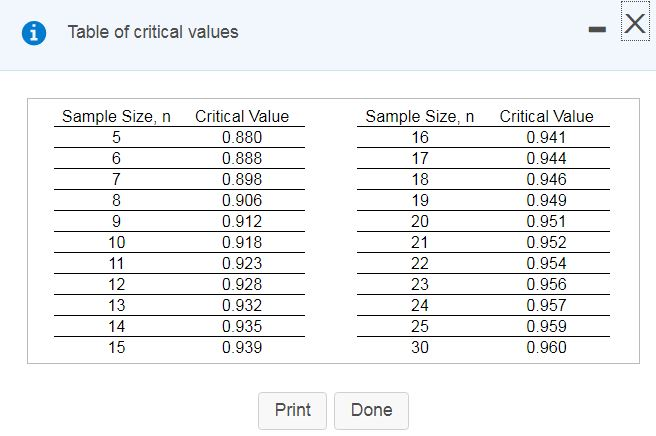Screen dimensions: 656x436
Task: Click 'Critical Value' header above 0.941
Action: pyautogui.click(x=546, y=116)
